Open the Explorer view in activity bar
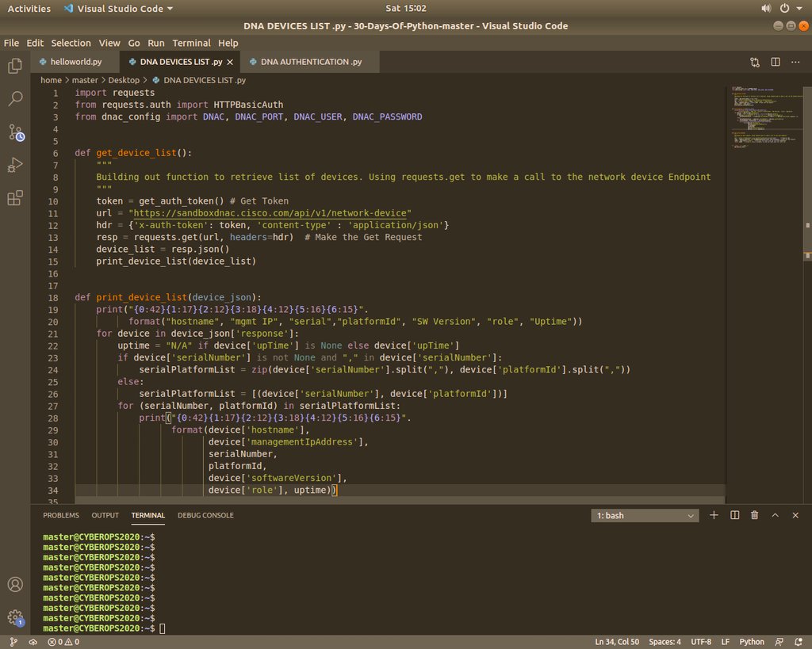This screenshot has height=649, width=812. (15, 66)
